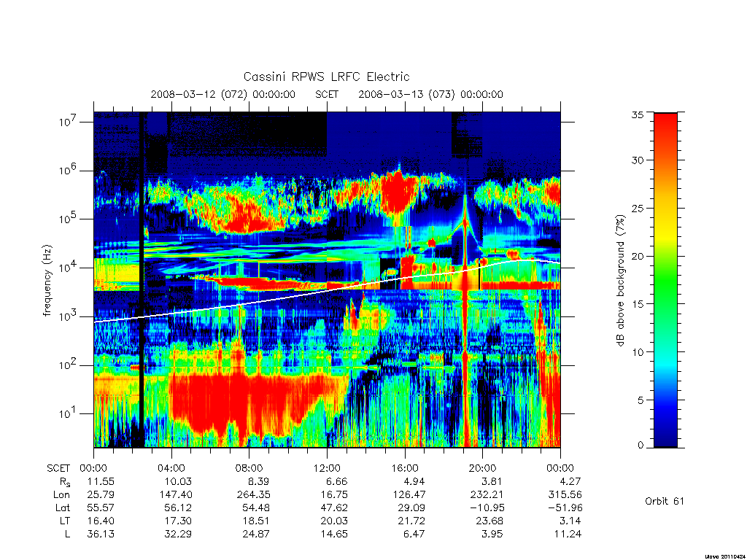Click the plot title Cassini RPWS LRFC Electric

tap(326, 77)
